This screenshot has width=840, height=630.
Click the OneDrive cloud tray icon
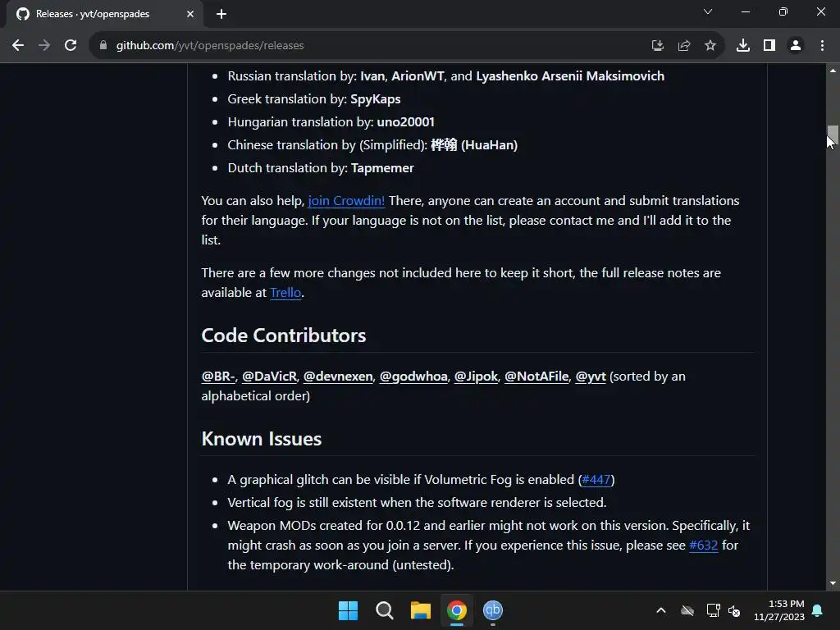point(687,610)
